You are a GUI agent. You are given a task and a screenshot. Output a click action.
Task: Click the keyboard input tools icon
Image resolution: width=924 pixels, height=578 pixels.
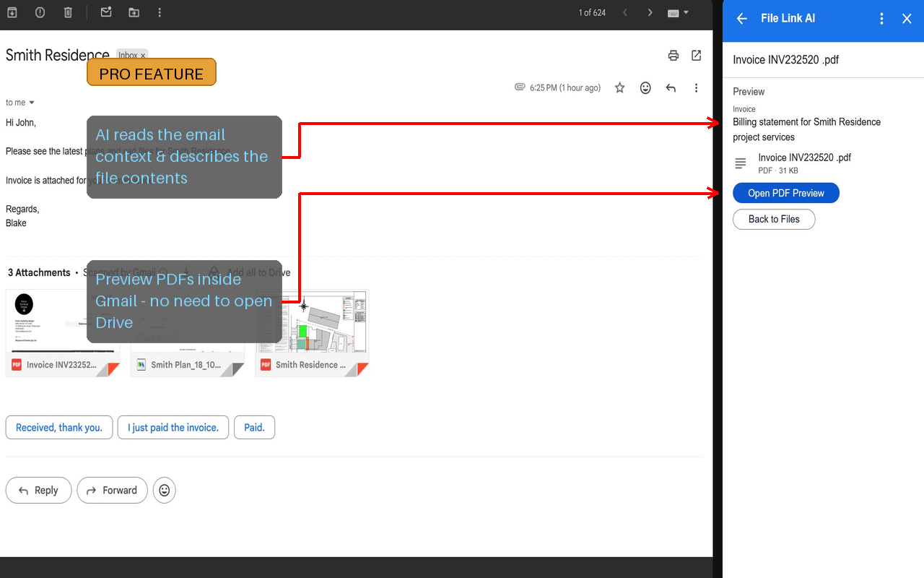[x=673, y=12]
